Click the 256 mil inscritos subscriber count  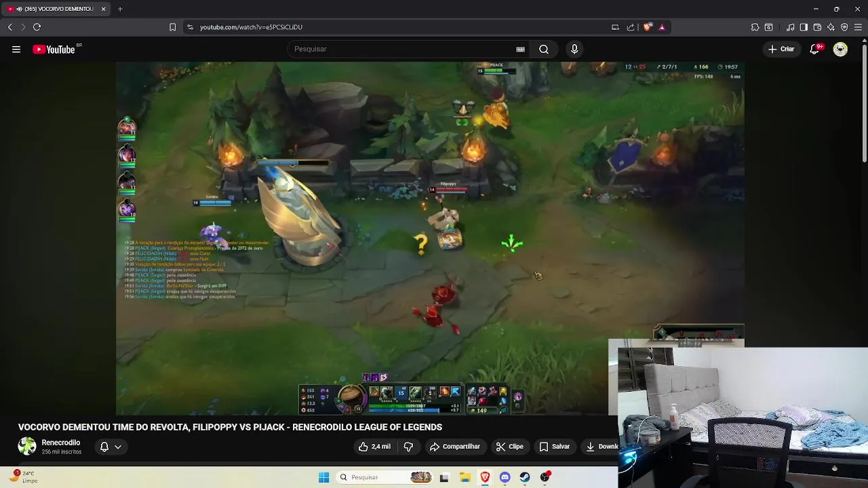[x=62, y=452]
